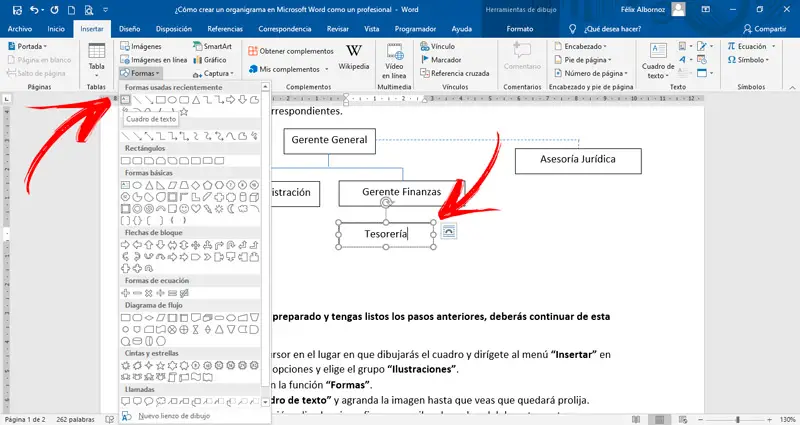The height and width of the screenshot is (425, 800).
Task: Insert a Vídeo en línea
Action: tap(394, 61)
